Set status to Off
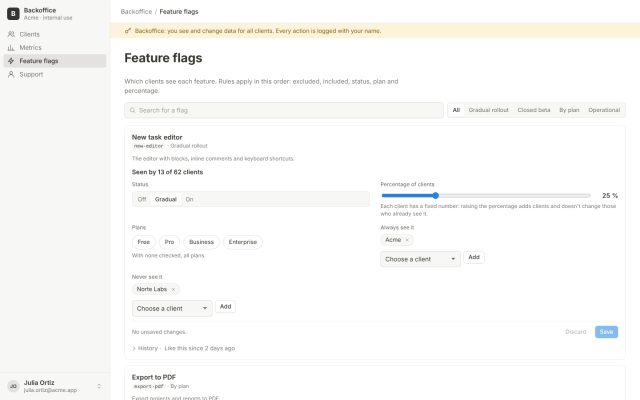This screenshot has height=400, width=640. (142, 199)
